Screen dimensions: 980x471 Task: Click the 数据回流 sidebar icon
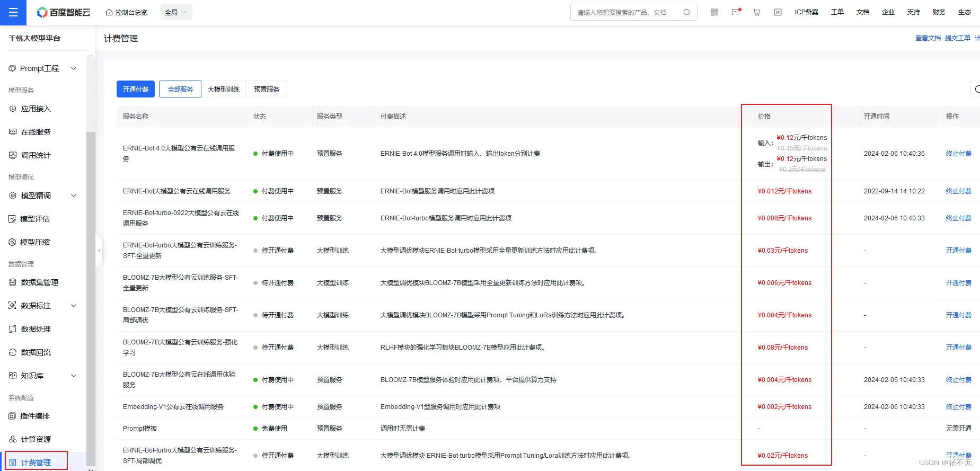[13, 352]
